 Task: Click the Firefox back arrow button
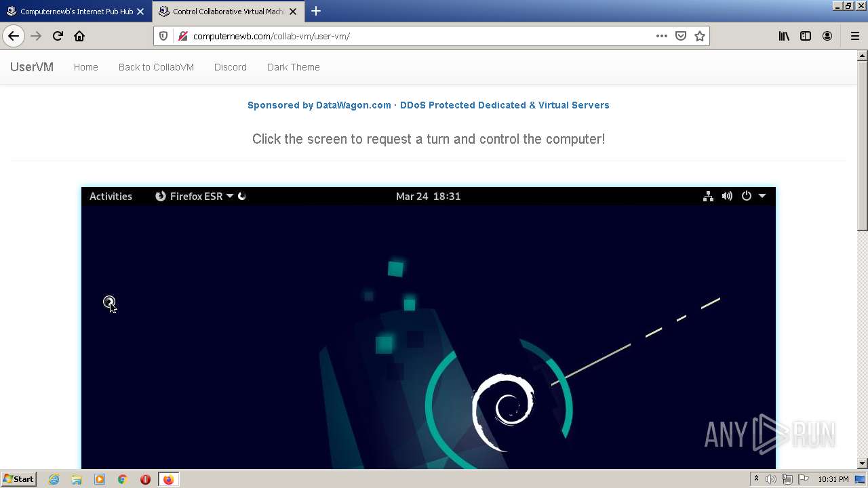click(14, 36)
